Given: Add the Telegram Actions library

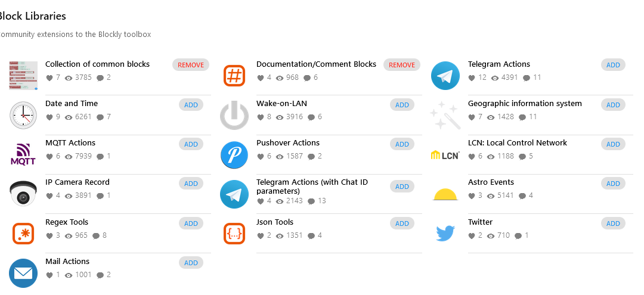Looking at the screenshot, I should coord(613,65).
